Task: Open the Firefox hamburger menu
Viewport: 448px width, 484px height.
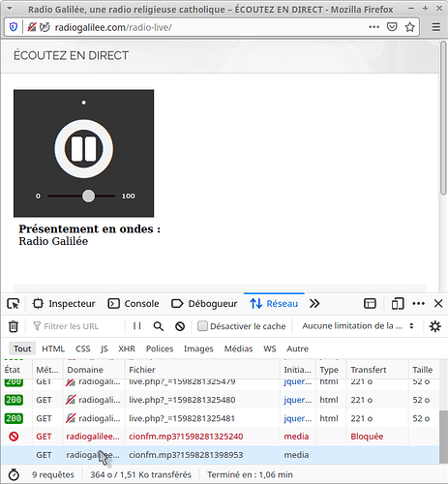Action: [436, 27]
